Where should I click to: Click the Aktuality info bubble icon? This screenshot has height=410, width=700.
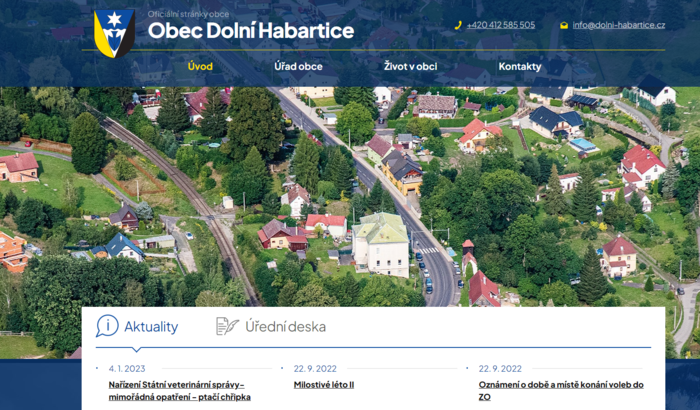coord(107,326)
